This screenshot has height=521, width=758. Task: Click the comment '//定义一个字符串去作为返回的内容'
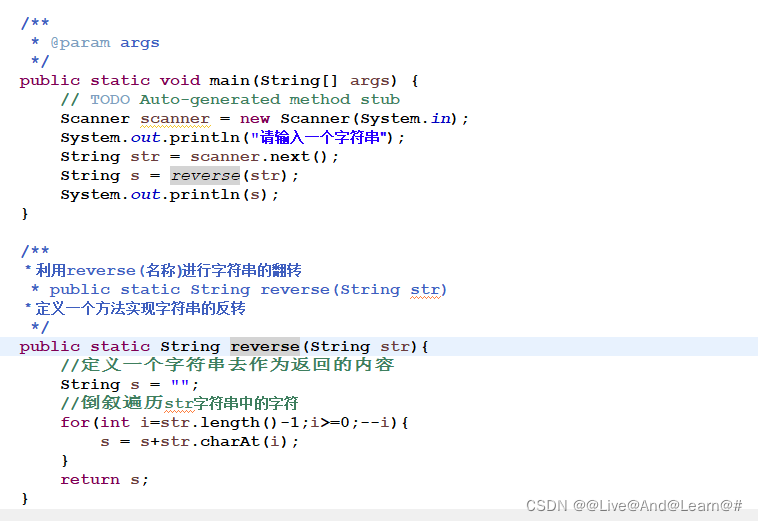click(x=228, y=364)
